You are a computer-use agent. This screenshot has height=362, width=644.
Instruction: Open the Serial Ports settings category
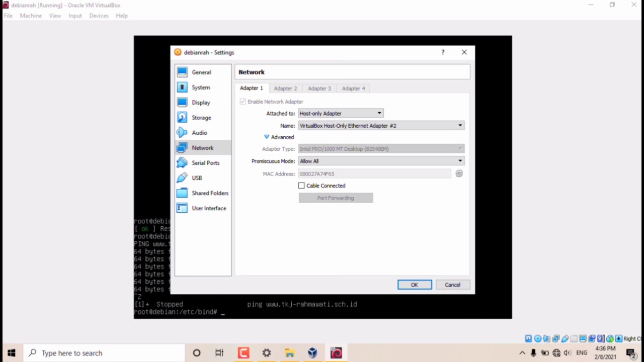[x=203, y=163]
